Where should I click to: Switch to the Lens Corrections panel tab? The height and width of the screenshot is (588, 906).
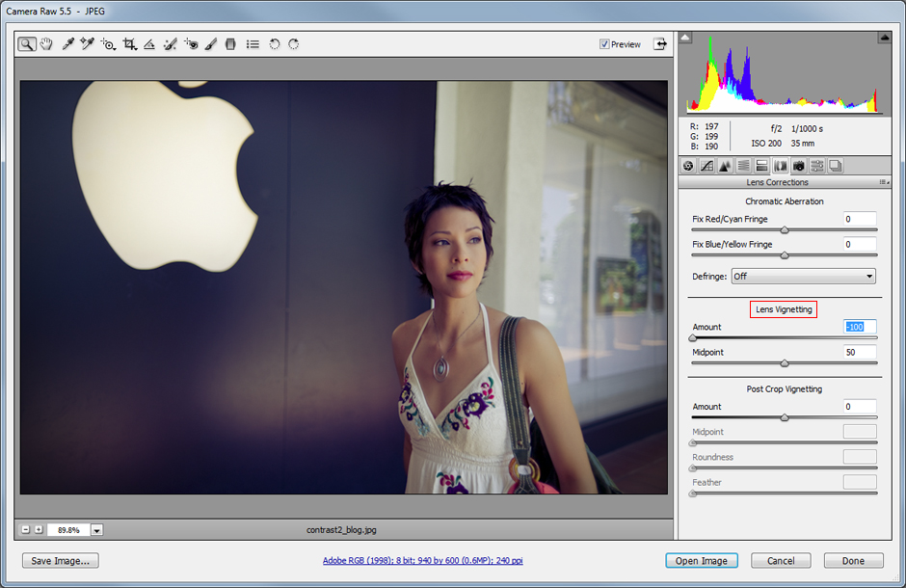(780, 167)
